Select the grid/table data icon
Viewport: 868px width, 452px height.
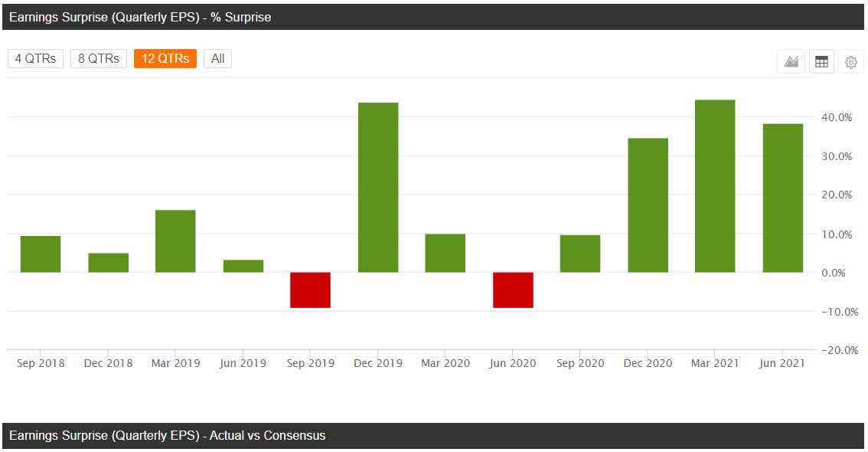pyautogui.click(x=821, y=61)
